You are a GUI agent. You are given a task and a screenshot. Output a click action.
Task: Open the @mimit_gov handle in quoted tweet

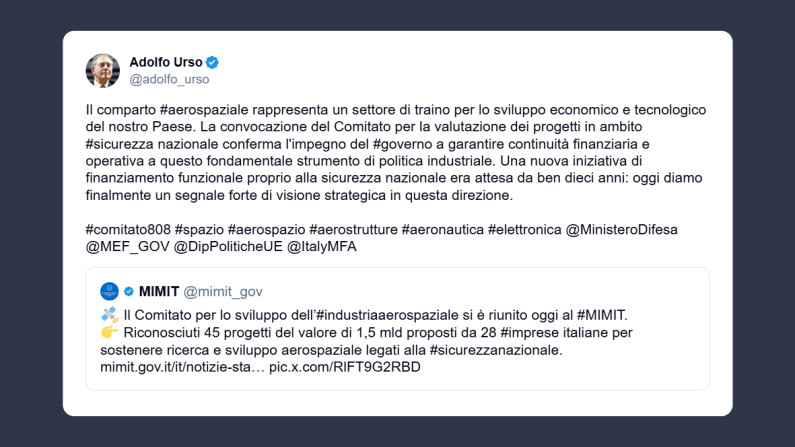tap(223, 292)
